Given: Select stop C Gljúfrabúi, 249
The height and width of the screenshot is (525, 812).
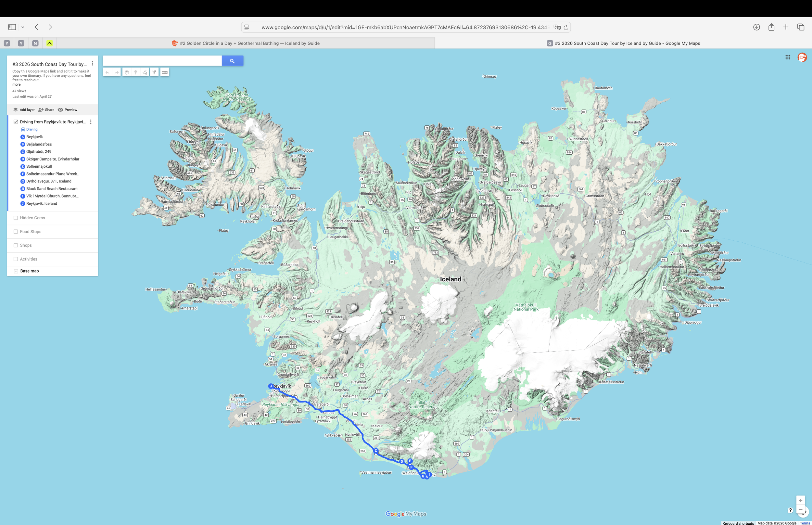Looking at the screenshot, I should pyautogui.click(x=39, y=152).
